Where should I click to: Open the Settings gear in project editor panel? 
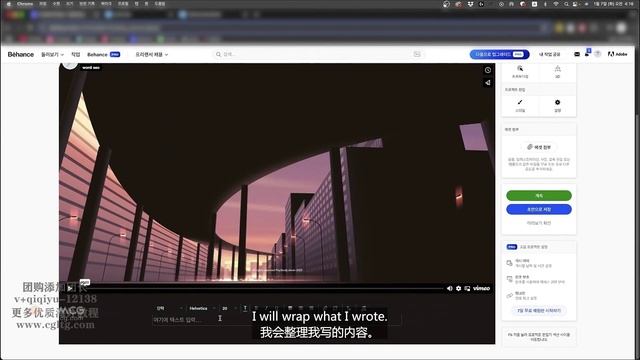click(558, 105)
